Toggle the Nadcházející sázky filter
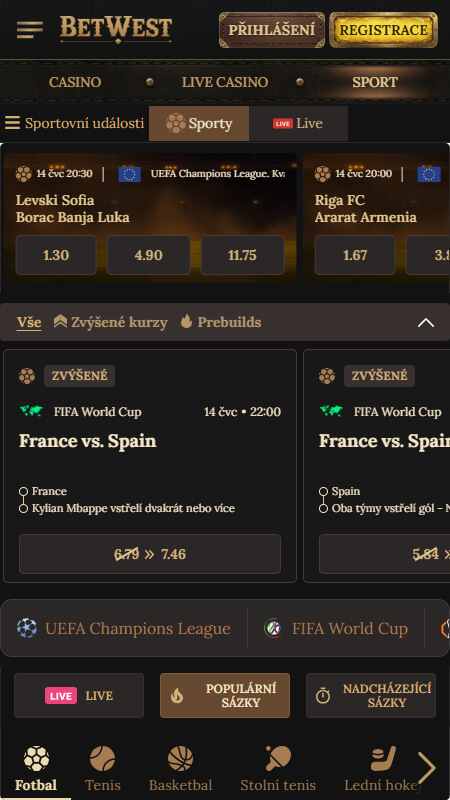 371,695
